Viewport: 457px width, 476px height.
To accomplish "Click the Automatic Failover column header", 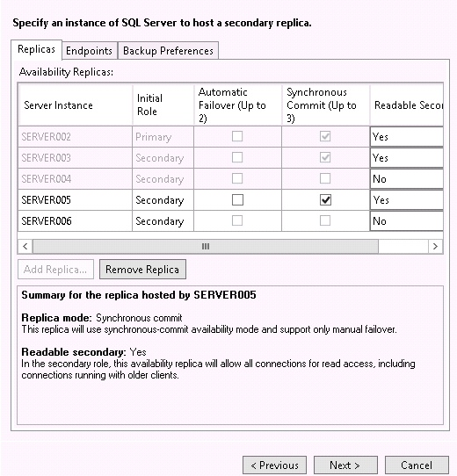I will click(x=238, y=105).
